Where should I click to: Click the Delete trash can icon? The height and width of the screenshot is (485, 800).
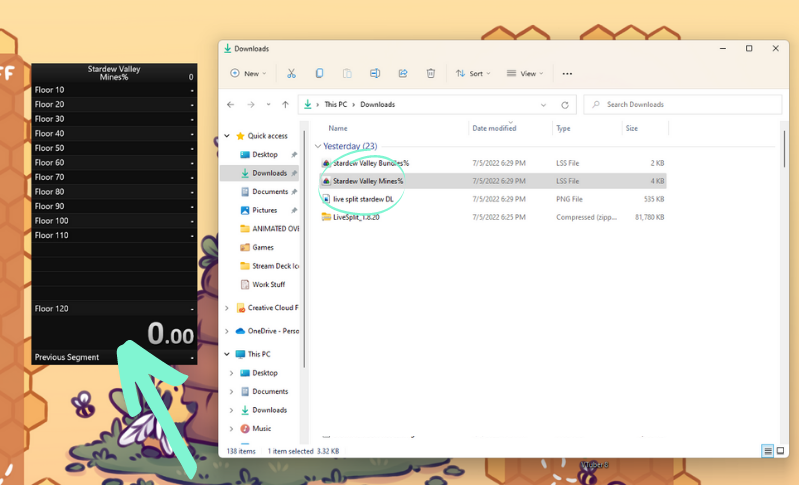click(431, 73)
